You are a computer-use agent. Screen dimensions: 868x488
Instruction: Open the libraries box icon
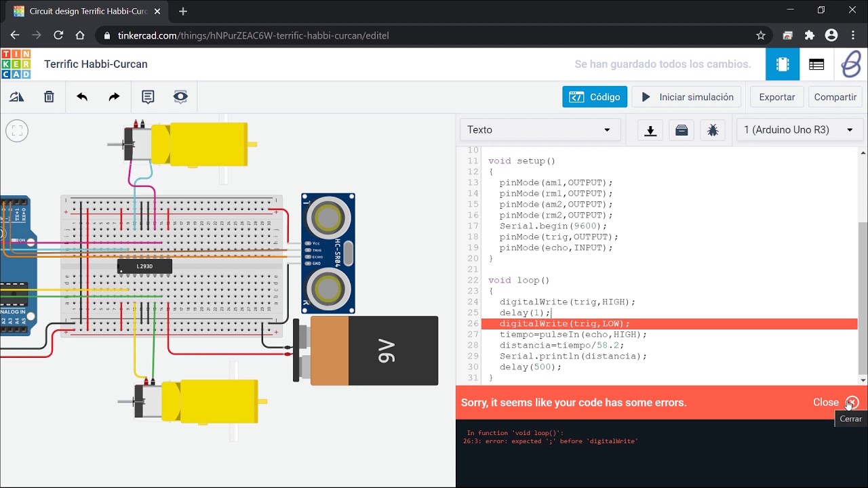(x=682, y=130)
